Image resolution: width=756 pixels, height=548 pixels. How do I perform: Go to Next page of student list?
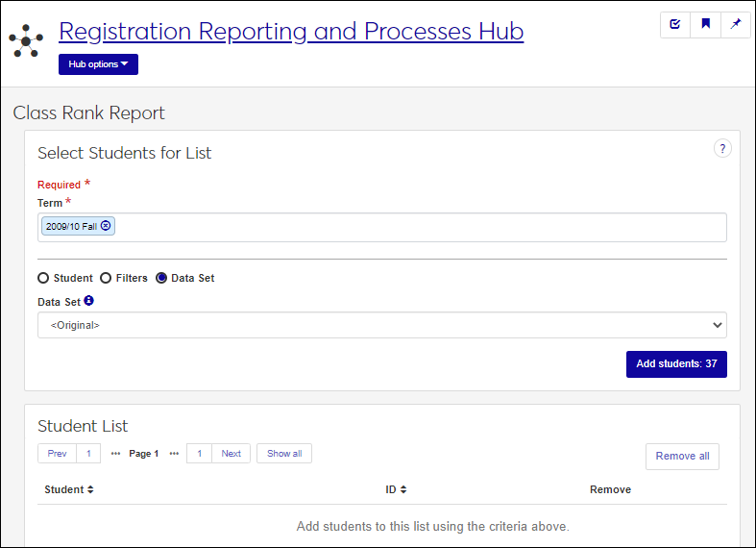point(231,454)
